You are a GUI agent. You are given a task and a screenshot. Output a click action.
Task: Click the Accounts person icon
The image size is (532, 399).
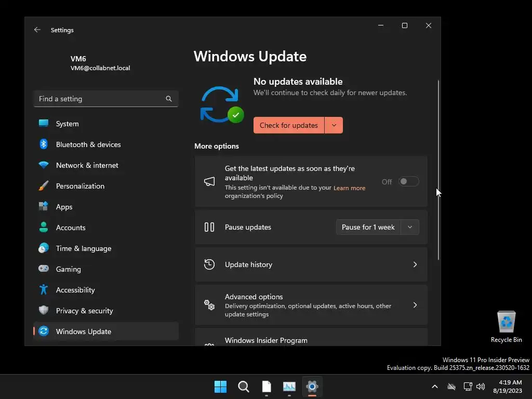[x=44, y=227]
